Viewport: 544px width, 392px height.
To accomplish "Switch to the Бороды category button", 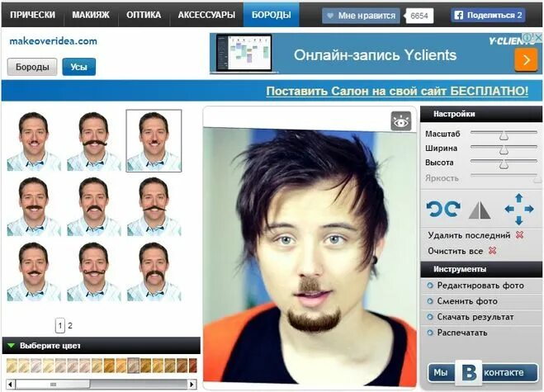I will 32,67.
